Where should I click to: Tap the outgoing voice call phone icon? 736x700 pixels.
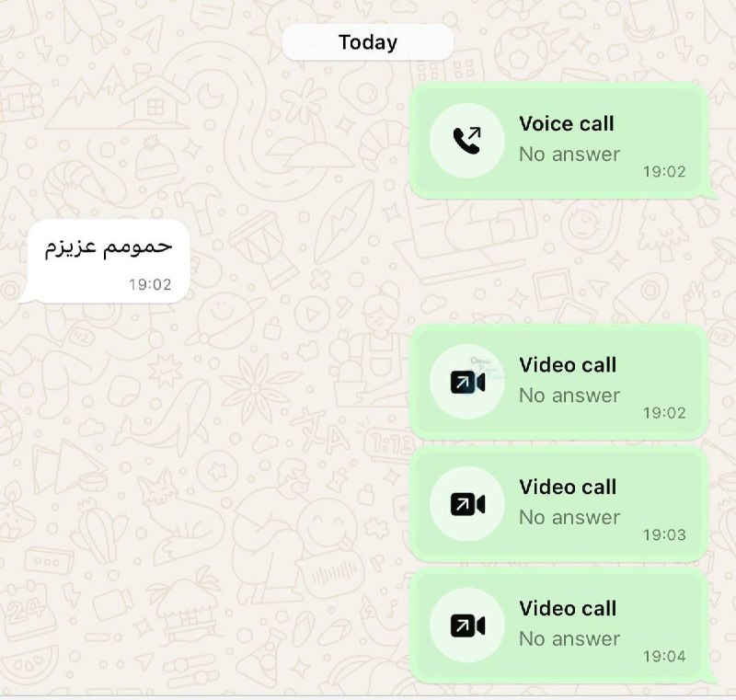467,141
